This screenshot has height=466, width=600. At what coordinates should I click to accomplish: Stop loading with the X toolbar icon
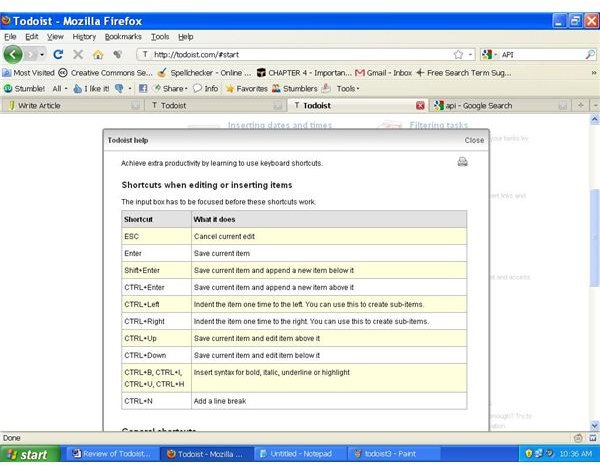point(78,54)
